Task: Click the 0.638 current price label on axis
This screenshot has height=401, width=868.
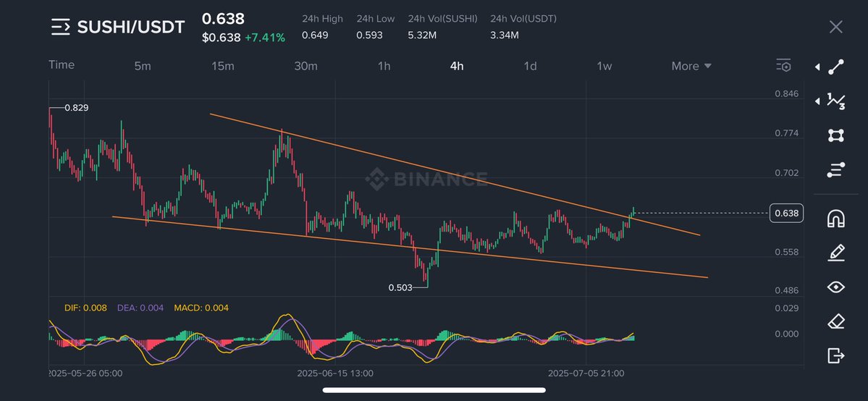Action: click(786, 214)
